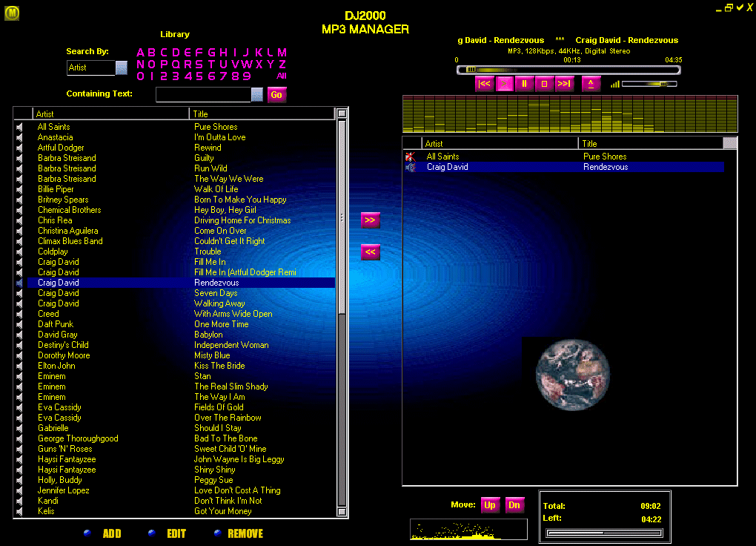Click the spectrum analyzer display

[x=570, y=114]
